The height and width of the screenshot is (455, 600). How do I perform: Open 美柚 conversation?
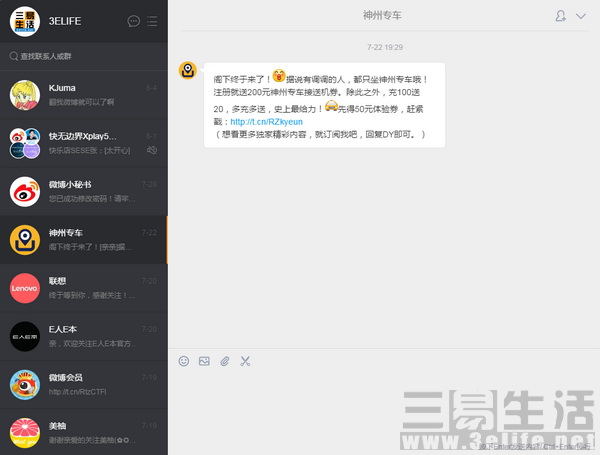pyautogui.click(x=84, y=432)
